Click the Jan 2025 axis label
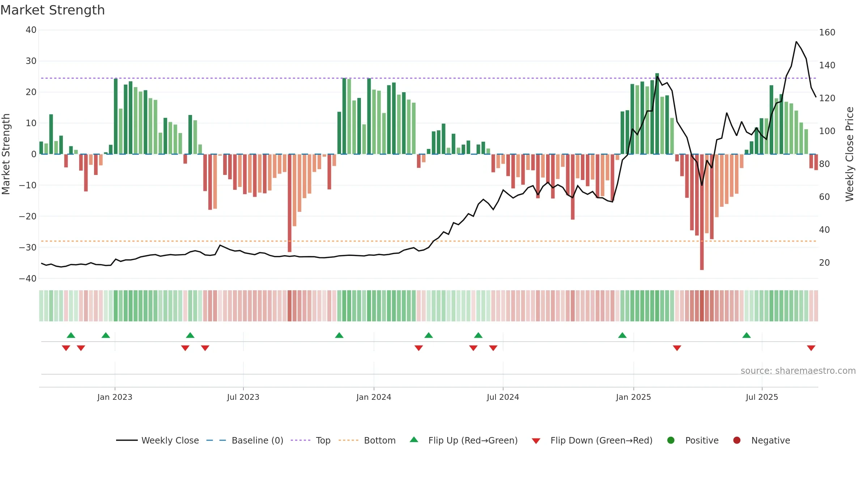Screen dimensions: 868x488 (x=634, y=397)
